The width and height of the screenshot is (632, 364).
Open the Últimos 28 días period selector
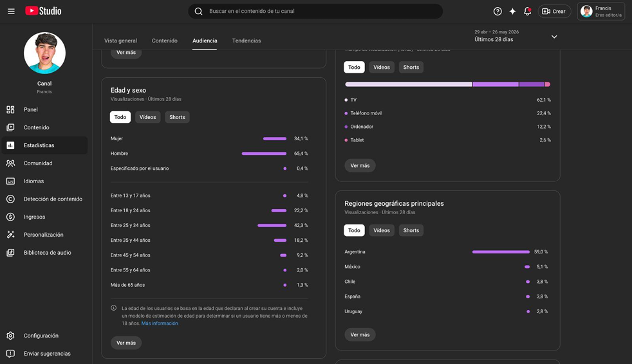[516, 36]
